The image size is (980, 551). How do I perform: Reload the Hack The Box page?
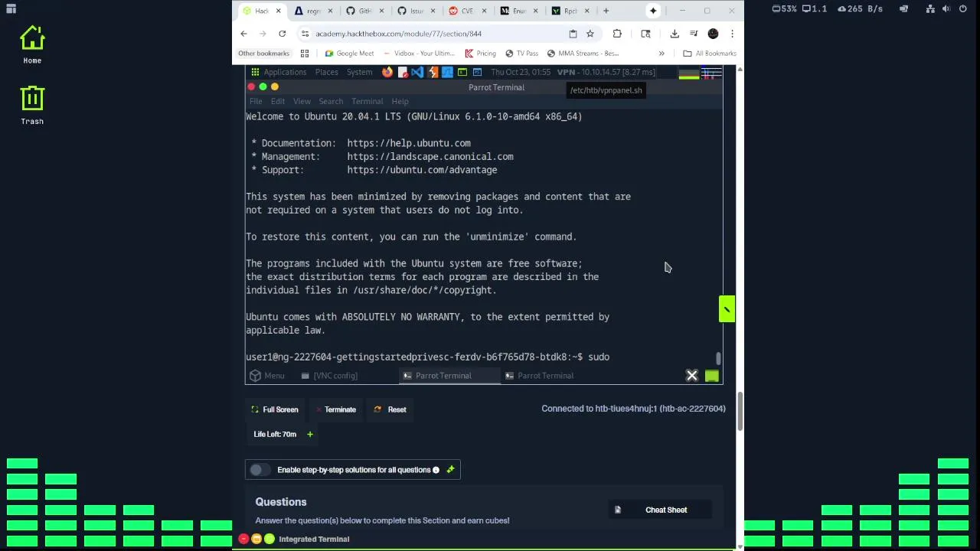(282, 34)
